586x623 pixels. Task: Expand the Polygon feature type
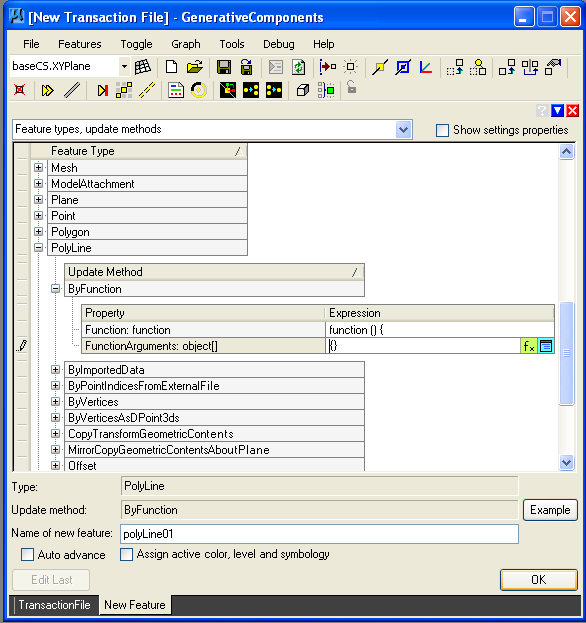39,232
